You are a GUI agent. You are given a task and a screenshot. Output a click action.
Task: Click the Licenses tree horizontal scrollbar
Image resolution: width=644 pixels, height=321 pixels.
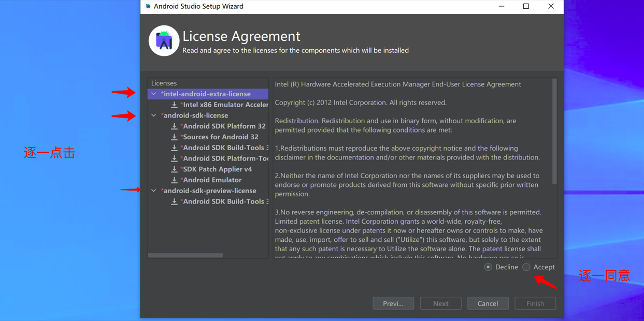click(185, 255)
